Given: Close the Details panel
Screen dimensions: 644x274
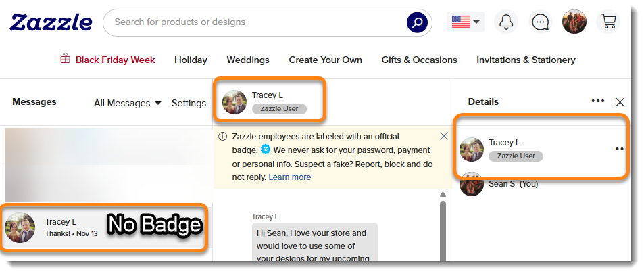Looking at the screenshot, I should 620,102.
